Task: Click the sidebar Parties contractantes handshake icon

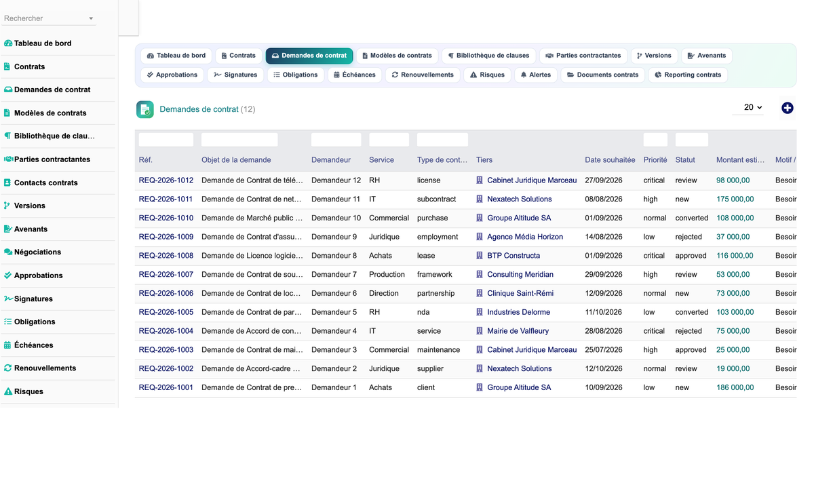Action: click(x=8, y=159)
